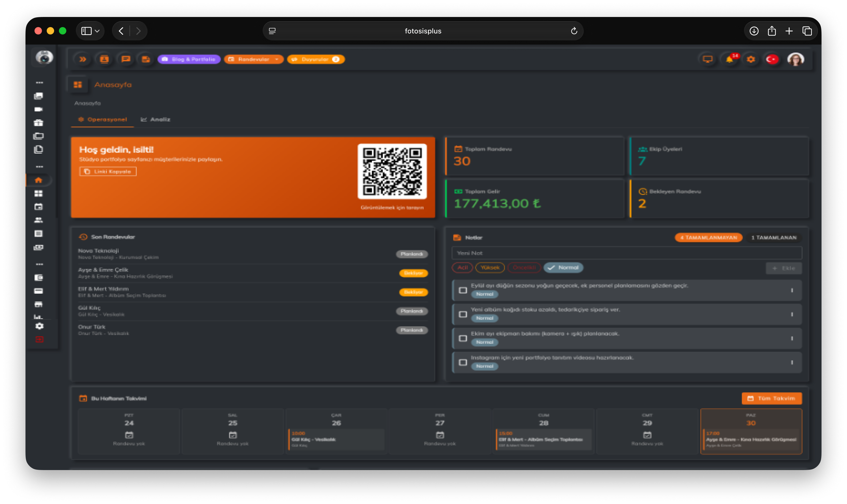Open the Blog & Portfolio menu
847x504 pixels.
pos(189,59)
